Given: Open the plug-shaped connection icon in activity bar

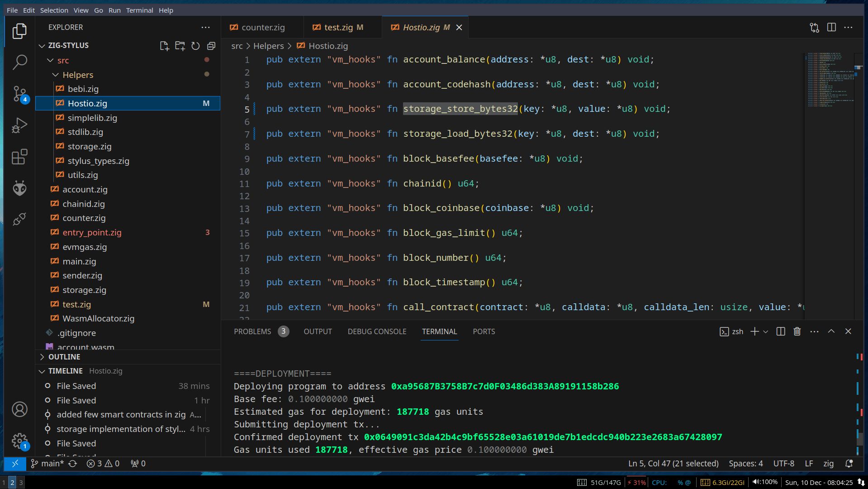Looking at the screenshot, I should point(19,219).
